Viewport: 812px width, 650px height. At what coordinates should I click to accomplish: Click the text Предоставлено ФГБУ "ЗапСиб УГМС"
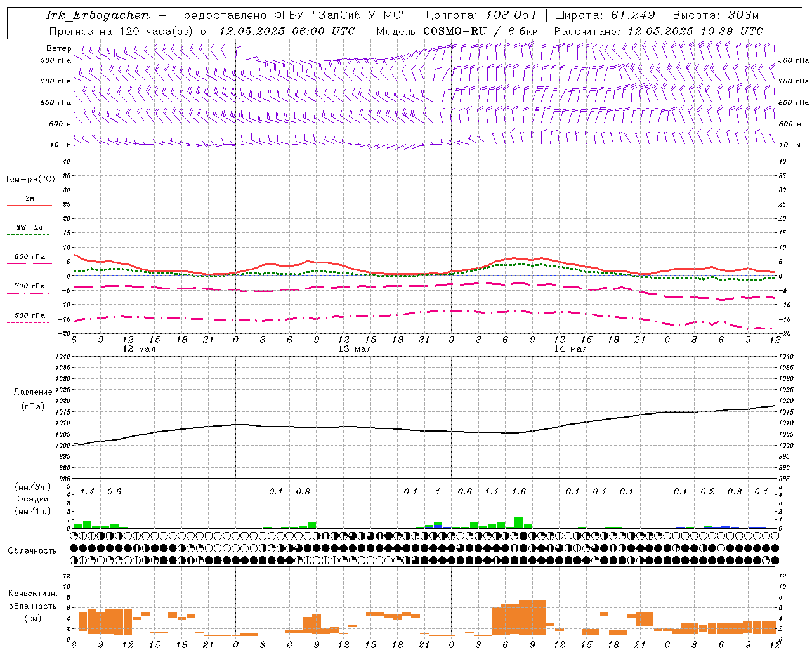pos(291,15)
